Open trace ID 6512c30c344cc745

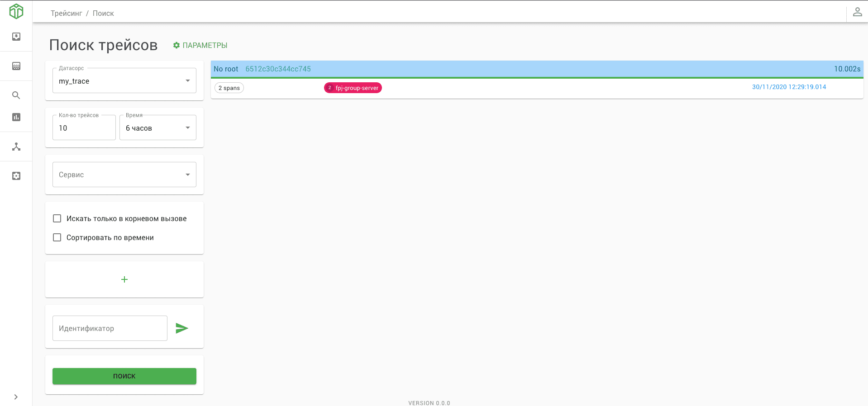pos(278,69)
